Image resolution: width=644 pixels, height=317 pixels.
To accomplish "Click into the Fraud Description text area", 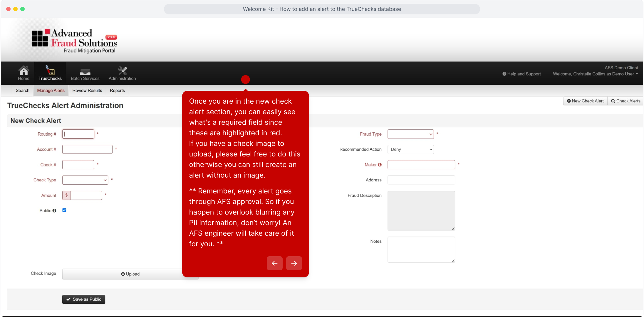I will 421,211.
